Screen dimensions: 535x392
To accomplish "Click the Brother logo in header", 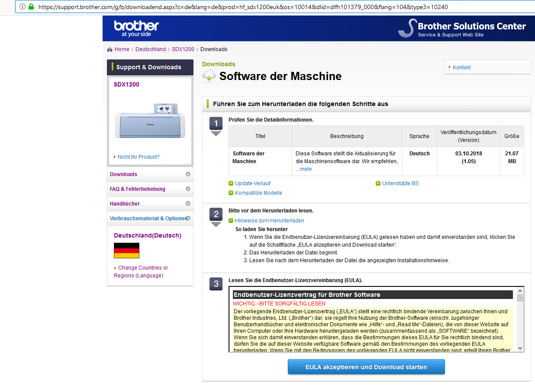I will [x=136, y=28].
